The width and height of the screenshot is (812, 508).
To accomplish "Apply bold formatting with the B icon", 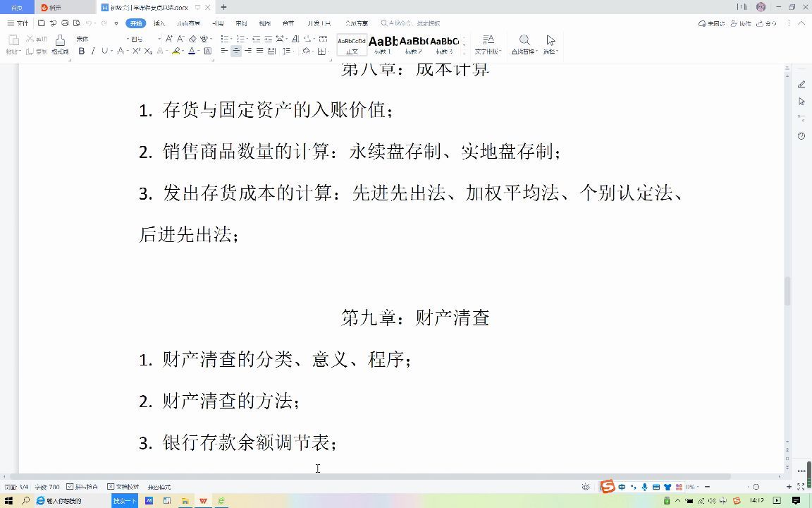I will point(82,52).
